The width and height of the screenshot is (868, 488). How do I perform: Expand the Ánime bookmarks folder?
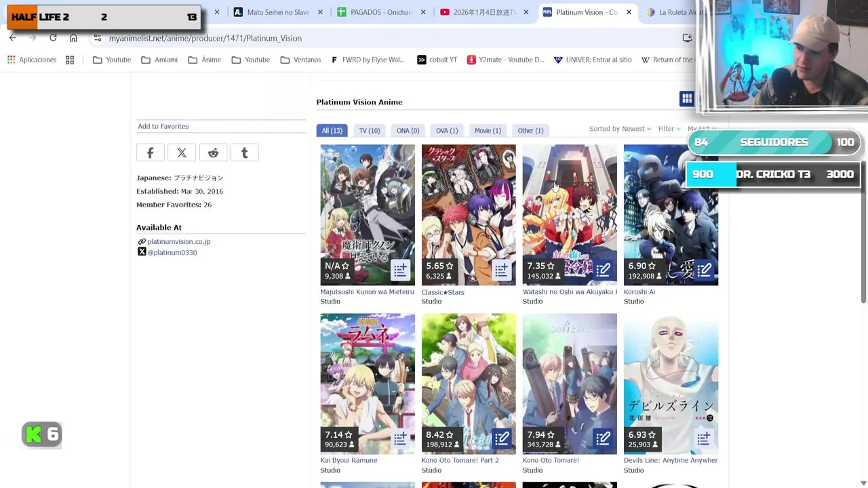coord(205,60)
